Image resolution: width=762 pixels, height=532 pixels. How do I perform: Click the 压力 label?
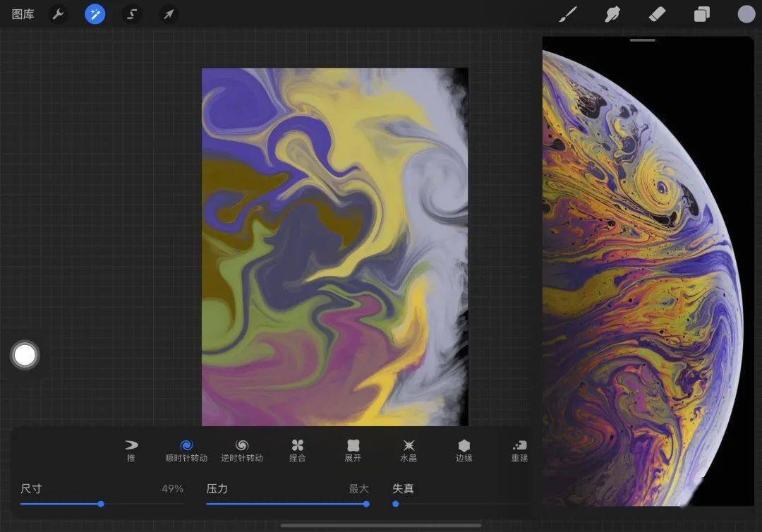coord(217,488)
